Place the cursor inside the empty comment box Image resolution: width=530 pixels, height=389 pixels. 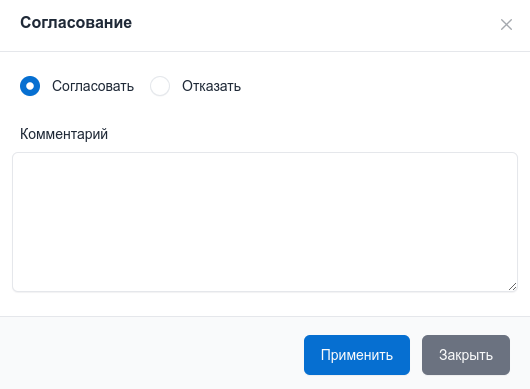pos(265,222)
